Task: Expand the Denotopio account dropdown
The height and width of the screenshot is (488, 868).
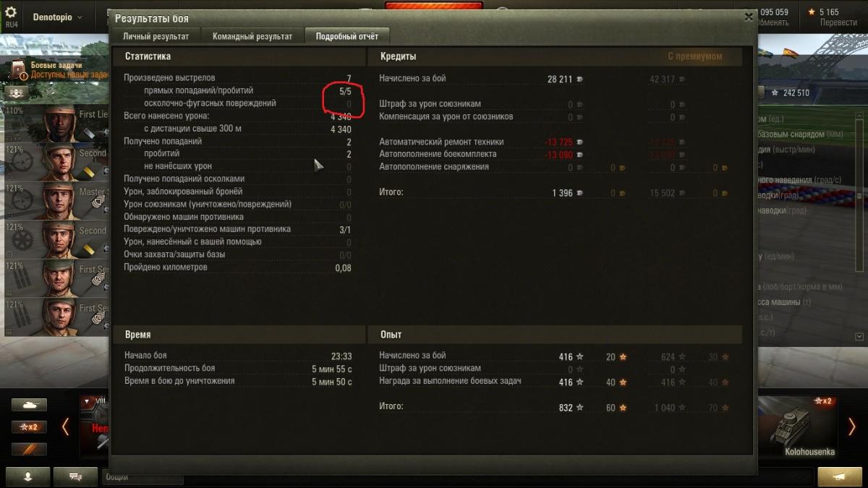Action: [58, 17]
